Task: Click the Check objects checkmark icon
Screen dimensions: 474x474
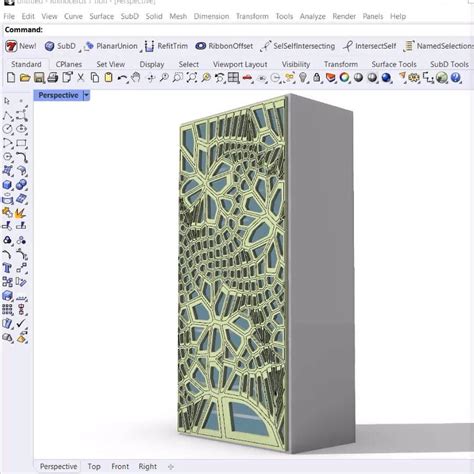Action: pos(21,323)
